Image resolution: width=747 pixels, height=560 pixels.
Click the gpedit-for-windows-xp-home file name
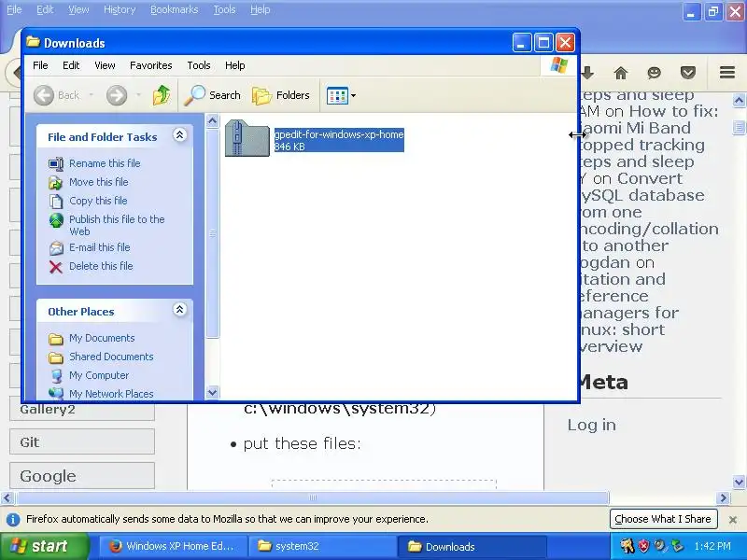click(339, 134)
